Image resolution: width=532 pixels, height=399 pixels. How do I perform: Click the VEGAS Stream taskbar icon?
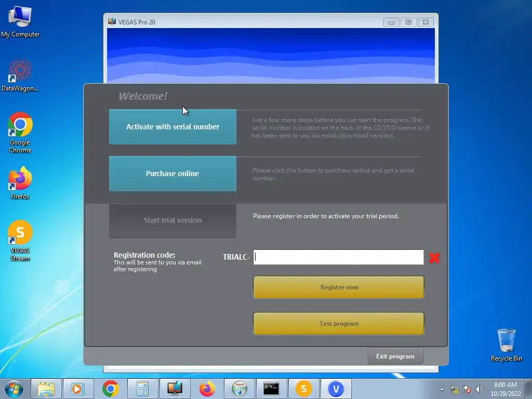point(303,389)
